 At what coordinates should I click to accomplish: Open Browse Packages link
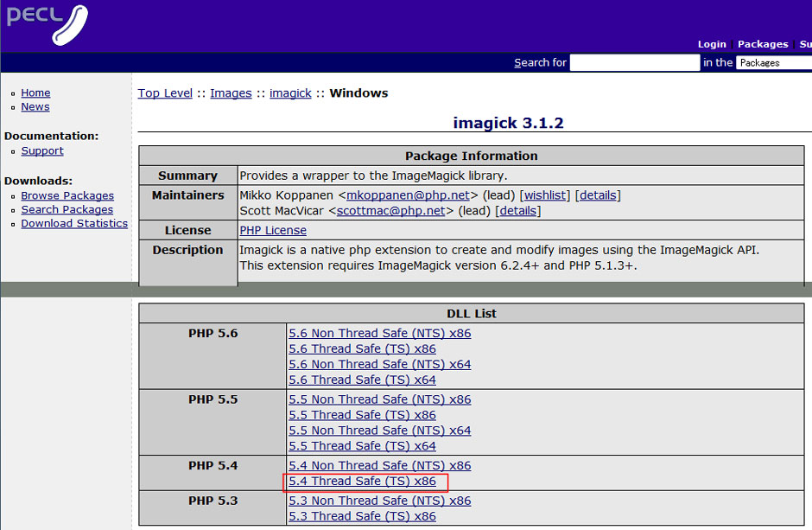click(67, 196)
